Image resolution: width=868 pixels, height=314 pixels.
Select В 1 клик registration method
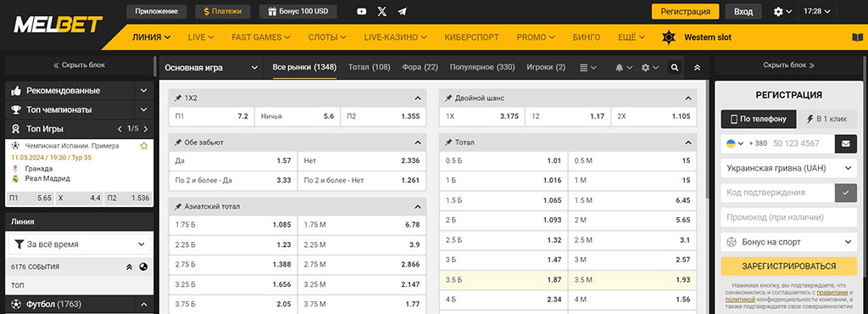(827, 119)
